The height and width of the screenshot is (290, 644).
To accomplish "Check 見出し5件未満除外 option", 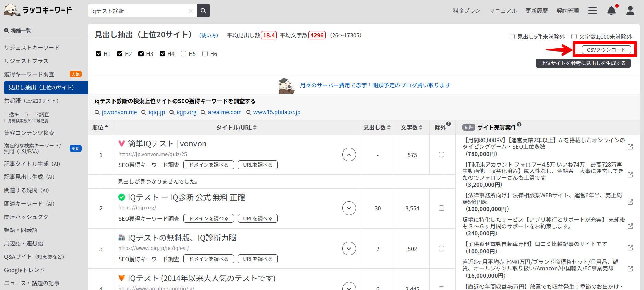I will [512, 37].
